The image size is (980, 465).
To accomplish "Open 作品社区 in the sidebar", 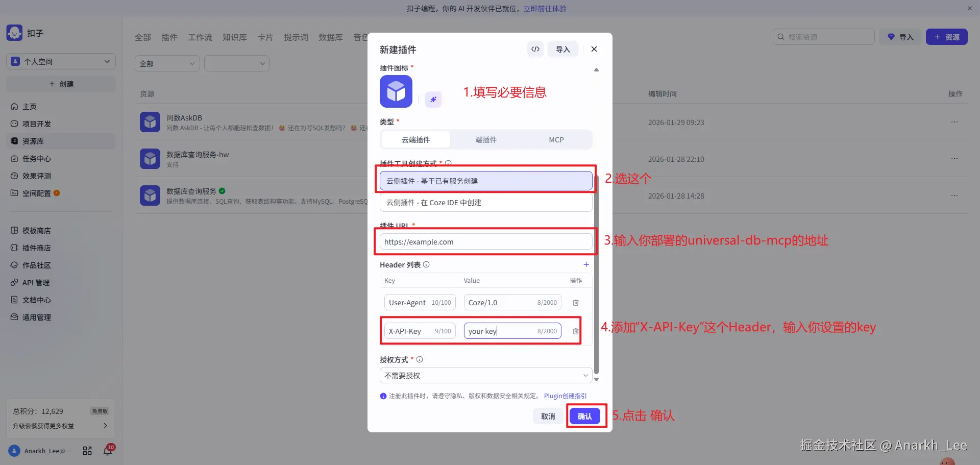I will coord(61,265).
